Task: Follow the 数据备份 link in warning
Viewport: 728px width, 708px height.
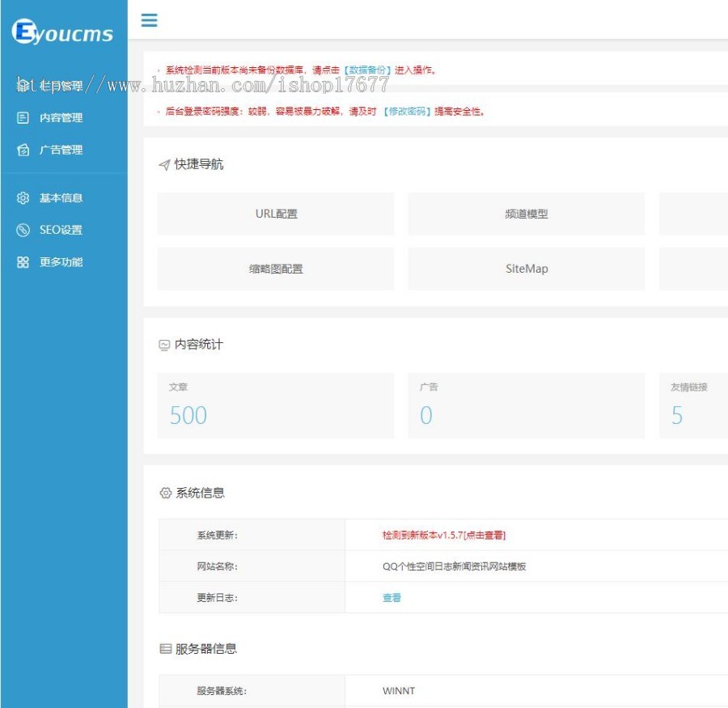Action: tap(366, 70)
